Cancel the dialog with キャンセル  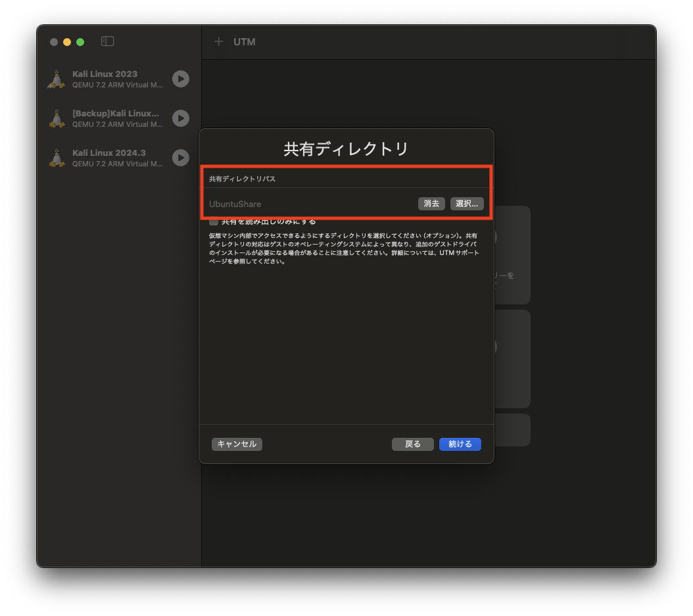coord(237,444)
